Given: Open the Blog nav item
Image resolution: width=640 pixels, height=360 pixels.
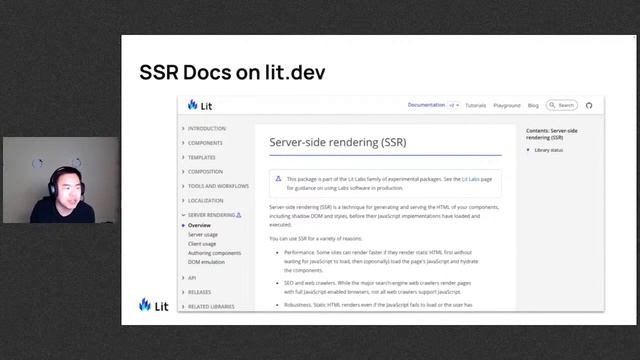Looking at the screenshot, I should (x=533, y=105).
